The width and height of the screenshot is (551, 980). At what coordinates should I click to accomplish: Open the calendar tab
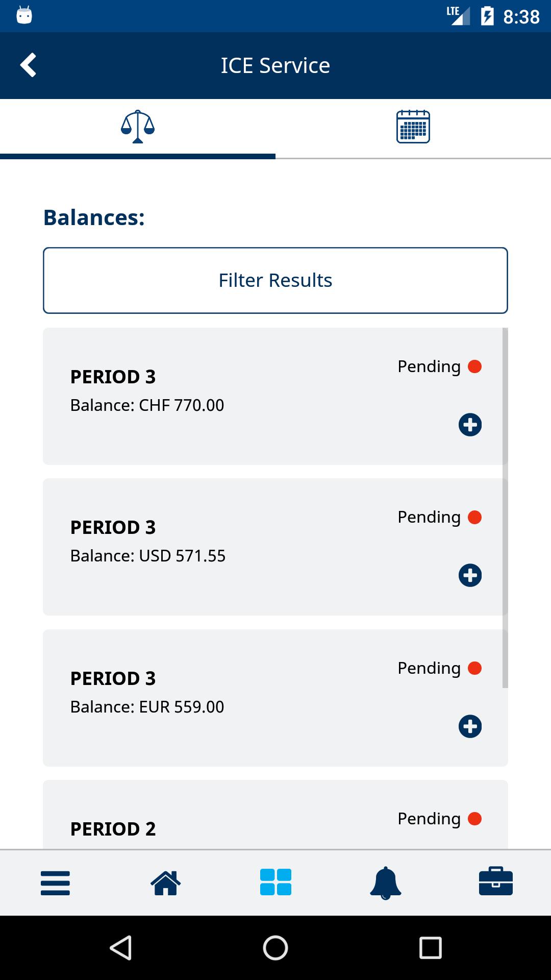click(x=413, y=127)
